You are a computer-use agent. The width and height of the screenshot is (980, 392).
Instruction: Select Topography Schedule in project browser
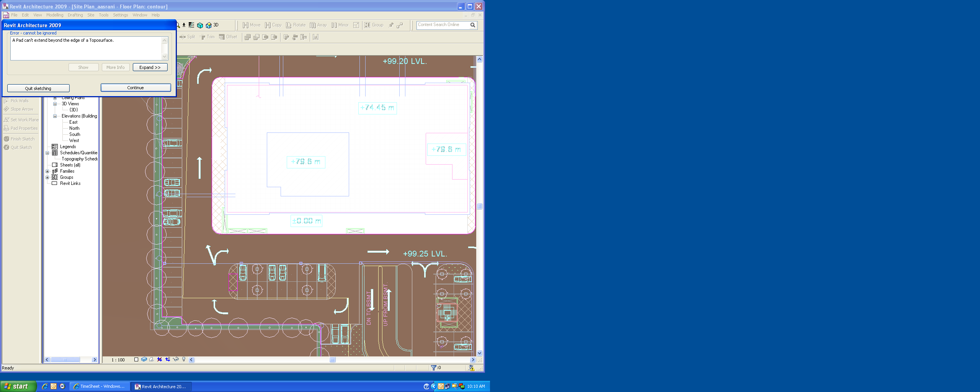(x=80, y=159)
